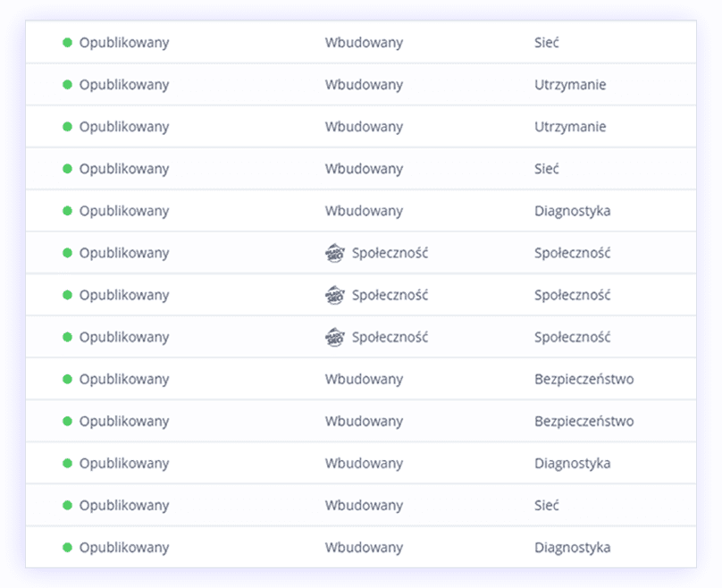
Task: Select Opublikowany status in the second Bezpieczeństwo row
Action: [124, 421]
